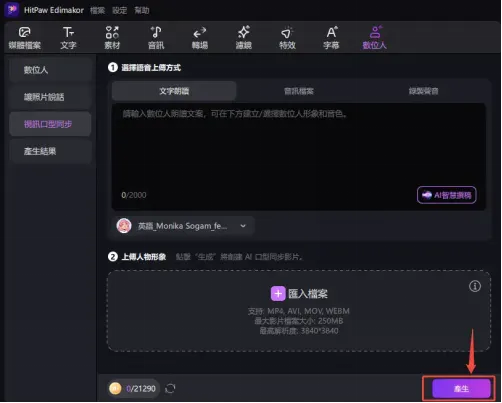Open the 音訊 audio panel

[156, 38]
